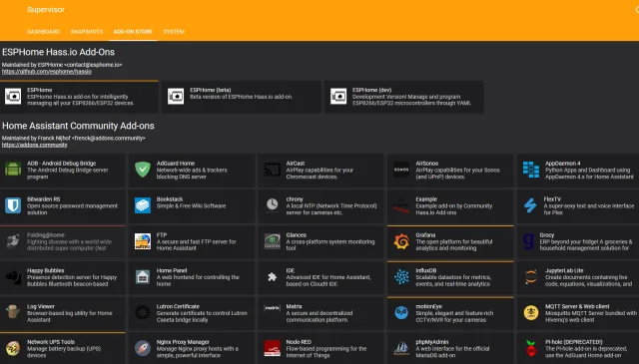Screen dimensions: 639x364
Task: Click the Nginx Proxy Manager rocket icon
Action: tap(143, 348)
